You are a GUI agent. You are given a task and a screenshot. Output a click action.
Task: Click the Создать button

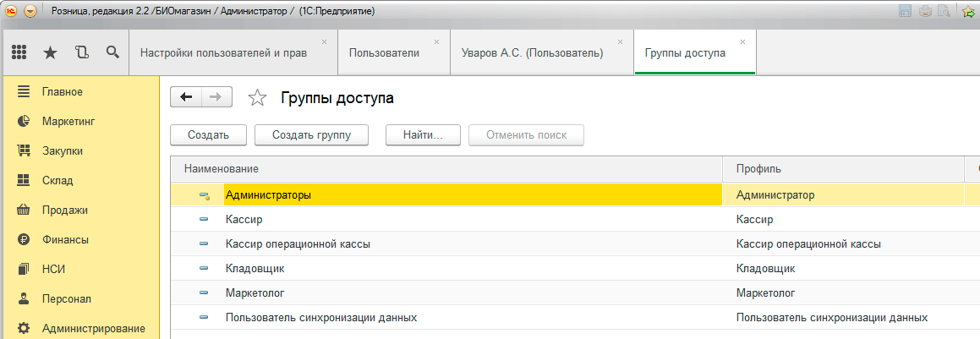208,134
